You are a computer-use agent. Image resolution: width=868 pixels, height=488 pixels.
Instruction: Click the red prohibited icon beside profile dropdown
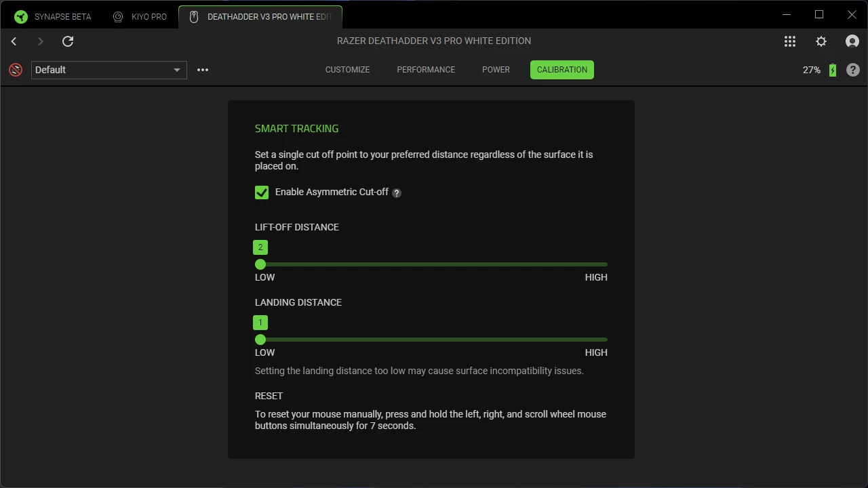pos(16,70)
